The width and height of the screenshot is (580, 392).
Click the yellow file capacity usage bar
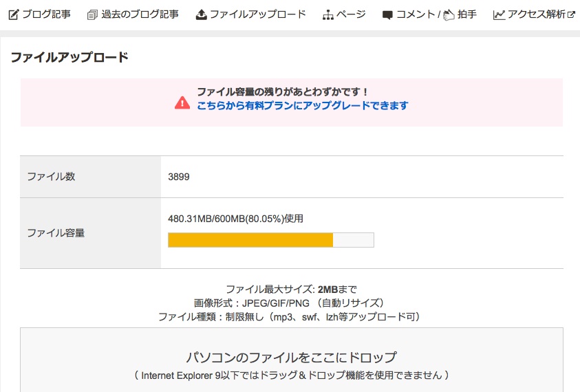[251, 239]
